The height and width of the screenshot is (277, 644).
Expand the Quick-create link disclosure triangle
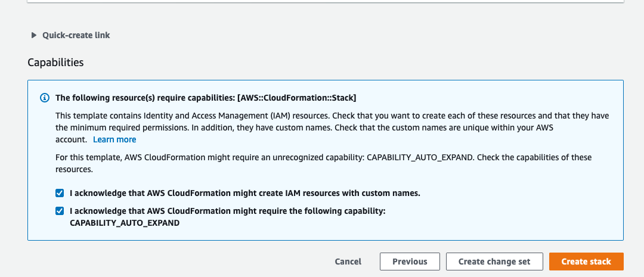coord(34,35)
